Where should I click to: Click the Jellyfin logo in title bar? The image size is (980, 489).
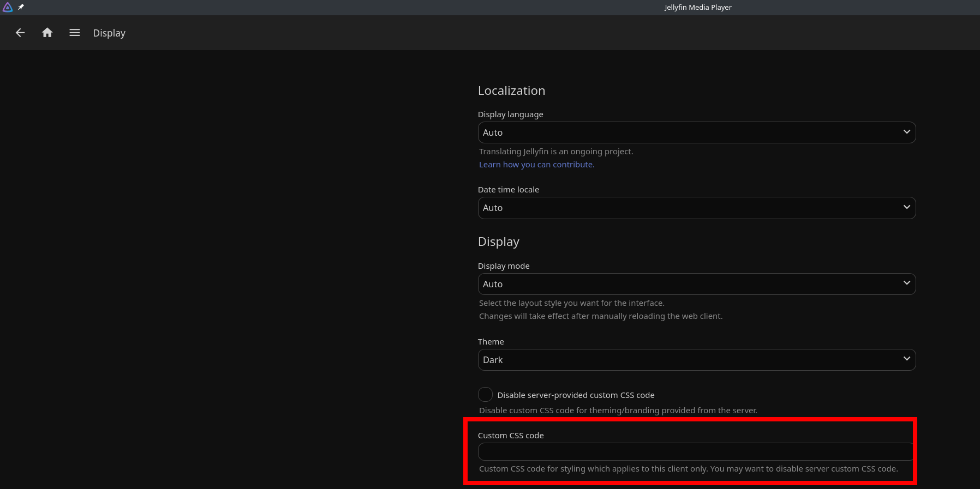pos(8,7)
